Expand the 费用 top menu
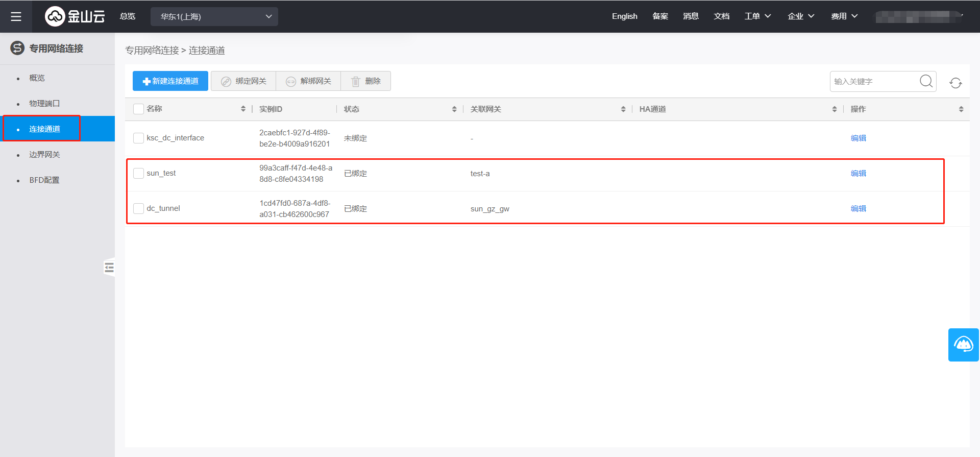This screenshot has height=457, width=980. [x=844, y=16]
